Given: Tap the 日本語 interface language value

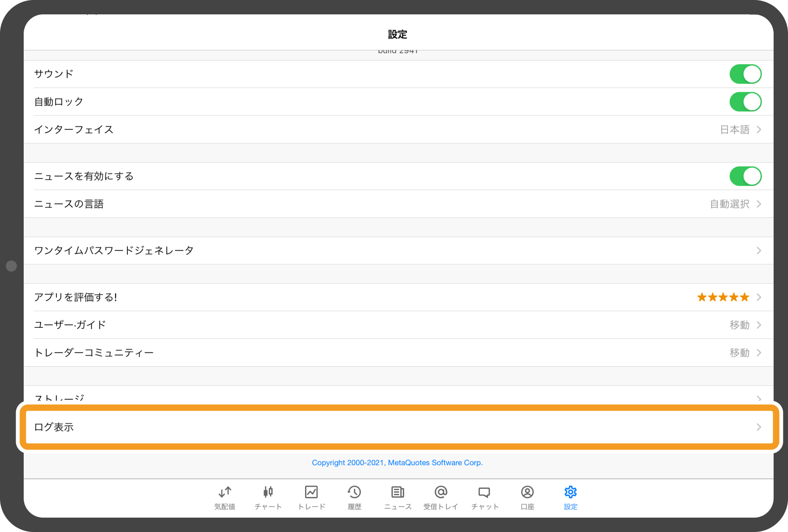Looking at the screenshot, I should pos(735,129).
